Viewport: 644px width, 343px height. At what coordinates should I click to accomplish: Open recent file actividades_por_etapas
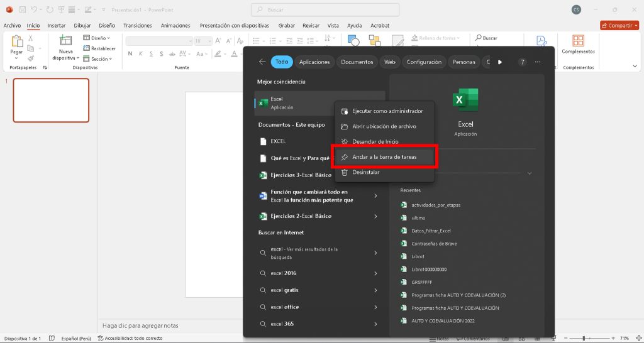pyautogui.click(x=436, y=205)
